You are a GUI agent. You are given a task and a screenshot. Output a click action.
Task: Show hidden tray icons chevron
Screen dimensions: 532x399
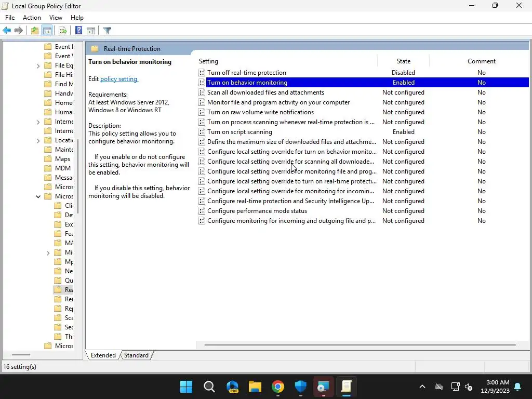[x=422, y=387]
